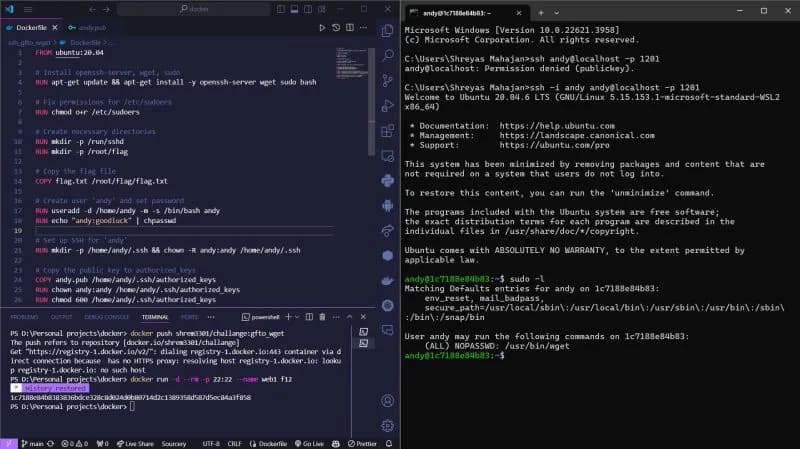Open the Copilot icon in the status bar
The width and height of the screenshot is (800, 449).
pos(335,444)
